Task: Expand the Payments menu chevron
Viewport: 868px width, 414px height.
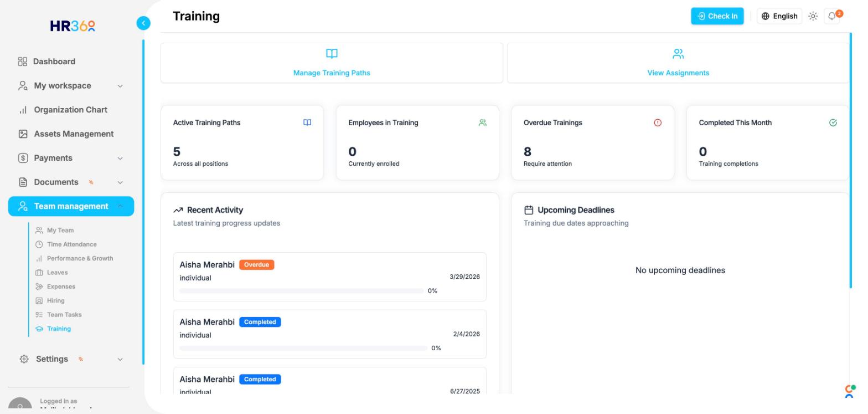Action: click(x=120, y=159)
